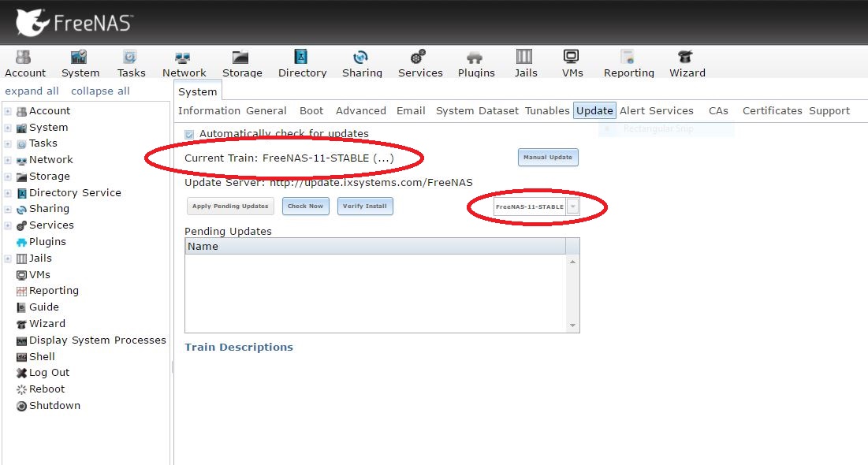Click the Current Train FreeNAS-11-STABLE text
The image size is (868, 465).
pyautogui.click(x=289, y=158)
